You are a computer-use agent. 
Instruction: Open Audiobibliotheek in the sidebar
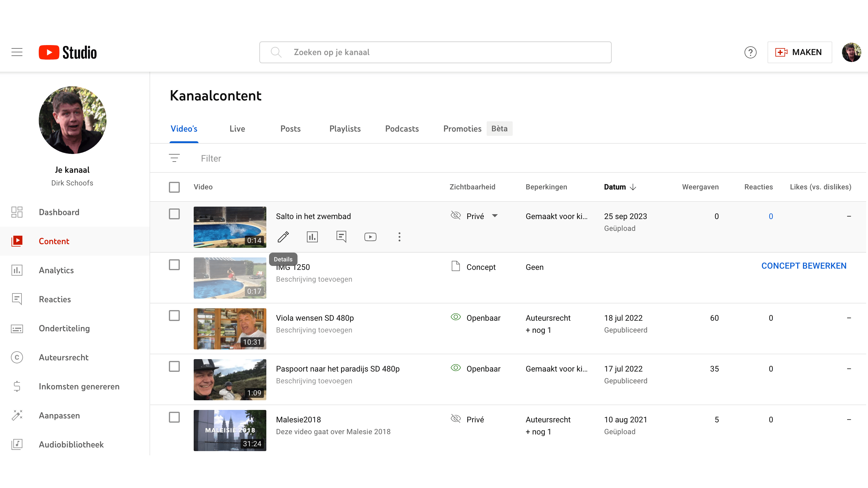pos(71,444)
